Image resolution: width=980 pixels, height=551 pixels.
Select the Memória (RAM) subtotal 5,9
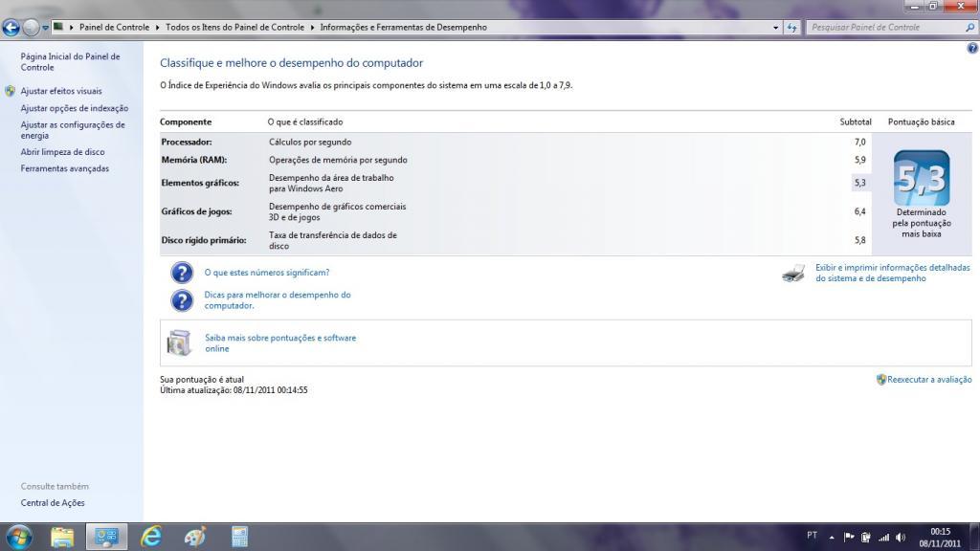[860, 160]
